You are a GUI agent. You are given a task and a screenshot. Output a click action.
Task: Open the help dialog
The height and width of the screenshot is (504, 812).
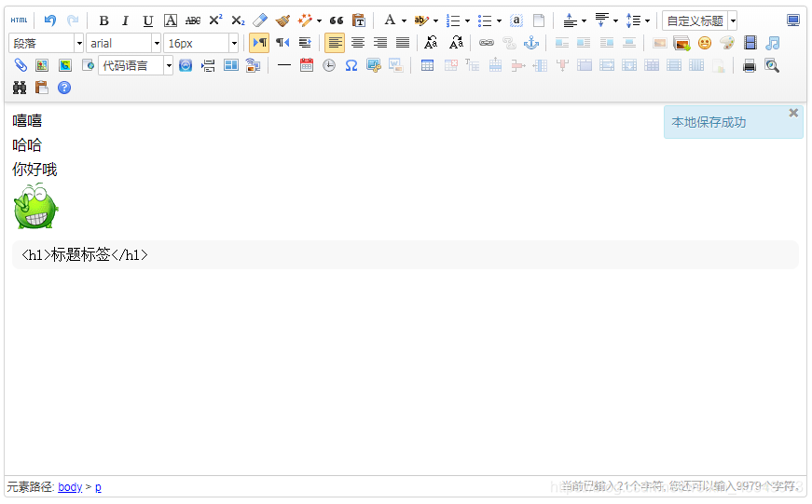[x=64, y=88]
